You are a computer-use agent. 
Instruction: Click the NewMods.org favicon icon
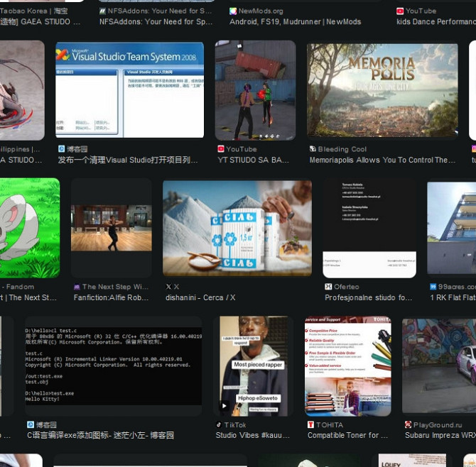coord(233,11)
